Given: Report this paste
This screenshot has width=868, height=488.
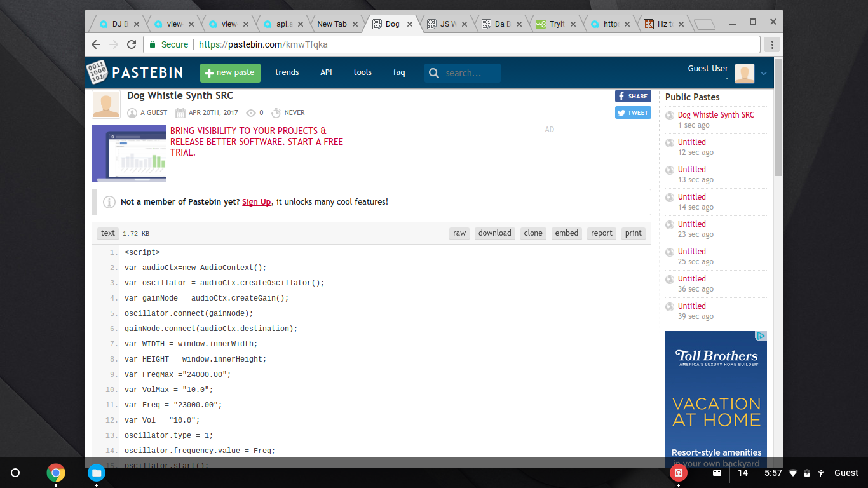Looking at the screenshot, I should 602,233.
